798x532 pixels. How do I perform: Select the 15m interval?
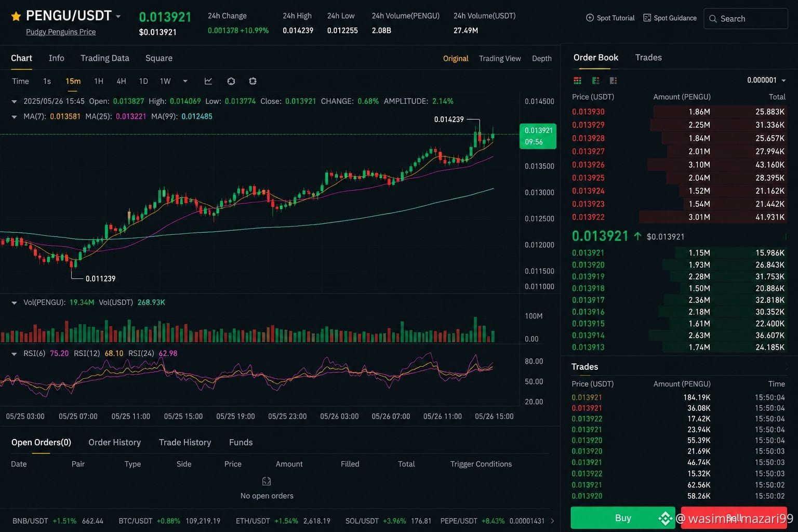pos(73,81)
